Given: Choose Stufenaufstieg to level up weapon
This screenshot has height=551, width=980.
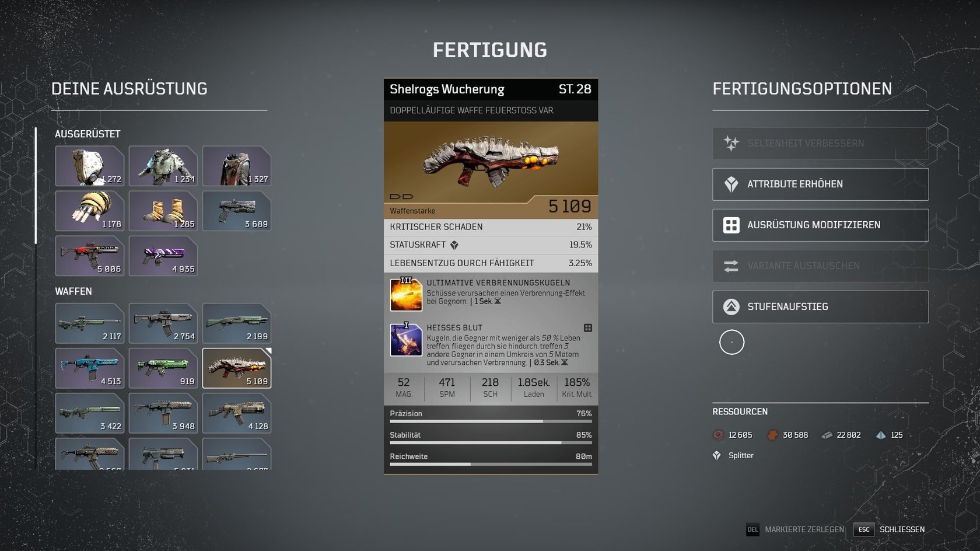Looking at the screenshot, I should coord(820,307).
